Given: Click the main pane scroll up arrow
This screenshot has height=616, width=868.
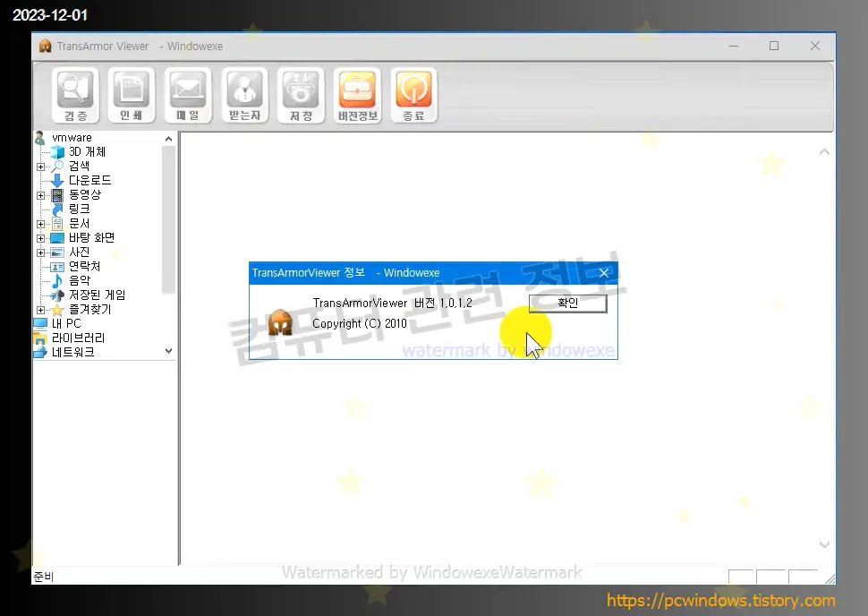Looking at the screenshot, I should coord(824,152).
